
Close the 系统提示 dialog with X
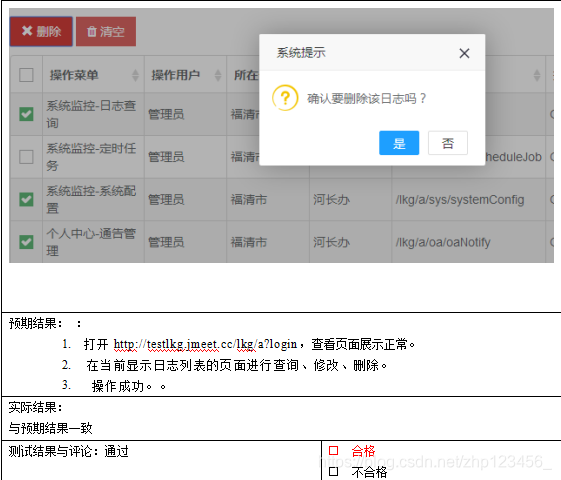[464, 53]
